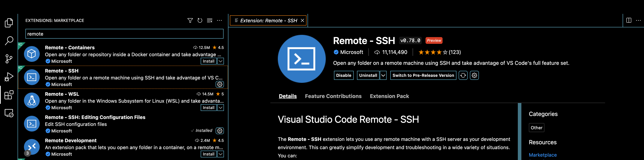
Task: Select the Remote - Containers extension title
Action: [x=70, y=48]
